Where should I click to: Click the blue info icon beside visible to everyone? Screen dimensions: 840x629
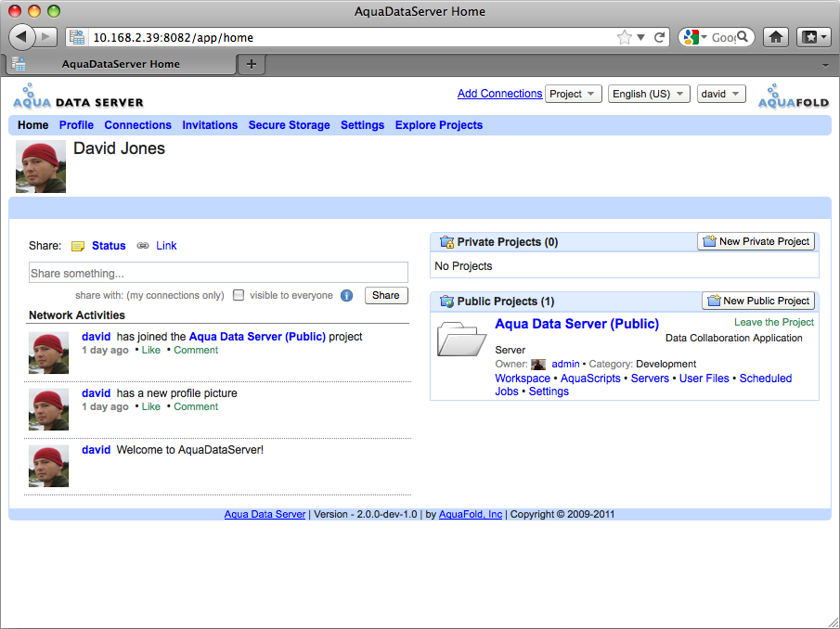pos(346,296)
